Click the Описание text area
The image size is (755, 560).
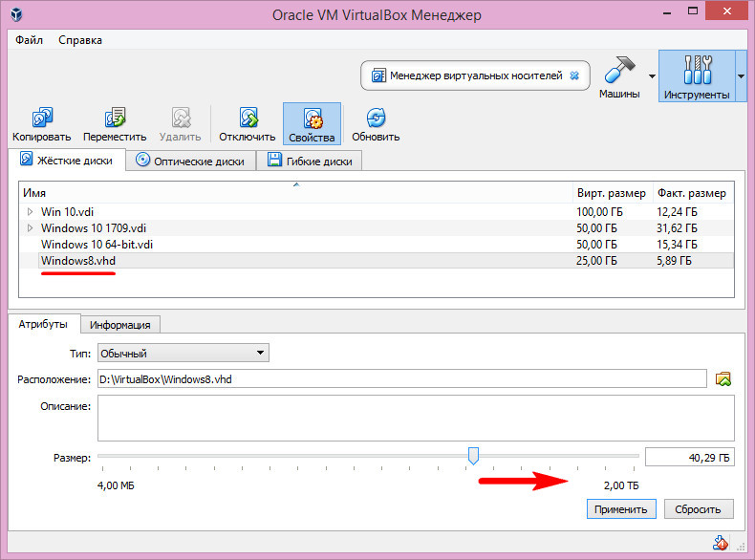point(416,418)
